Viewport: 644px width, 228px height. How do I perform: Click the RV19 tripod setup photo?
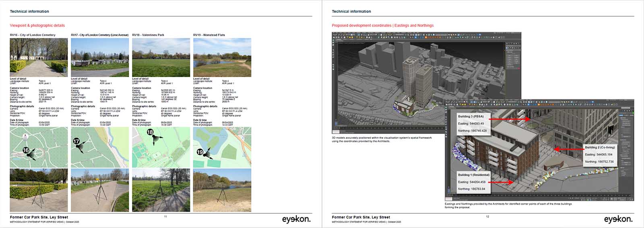(x=222, y=190)
